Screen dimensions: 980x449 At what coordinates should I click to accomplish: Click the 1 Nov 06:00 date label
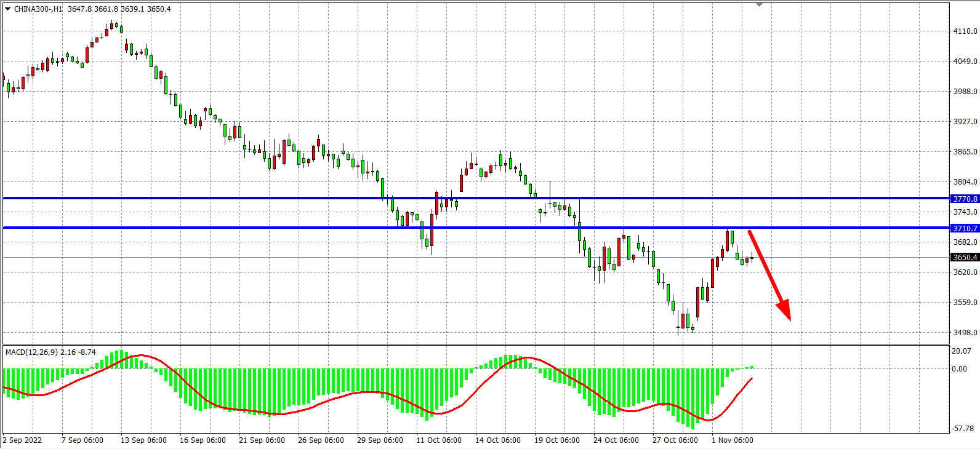732,440
